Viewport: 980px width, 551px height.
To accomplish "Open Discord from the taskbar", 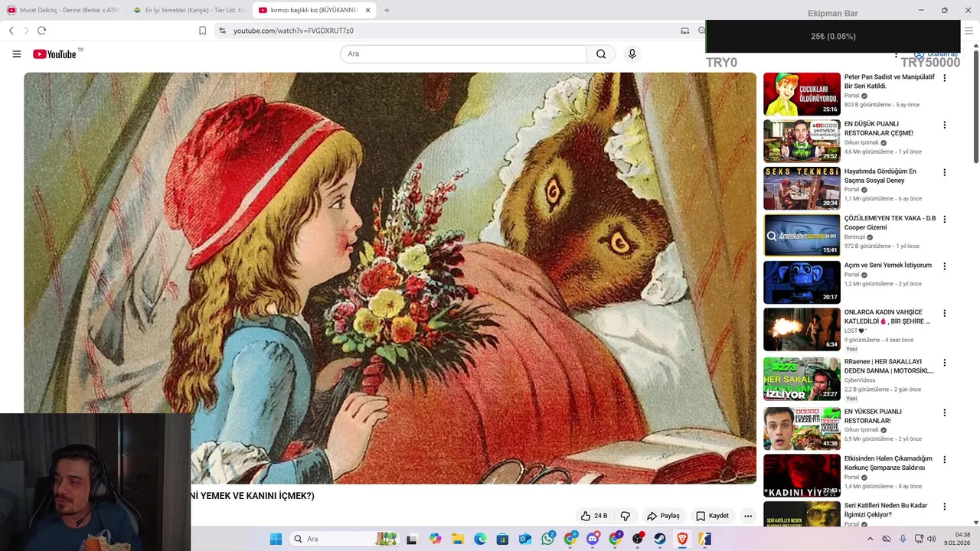I will (593, 539).
